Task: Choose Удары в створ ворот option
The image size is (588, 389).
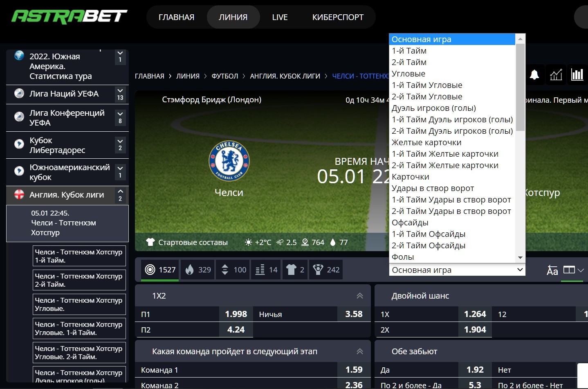Action: 452,188
